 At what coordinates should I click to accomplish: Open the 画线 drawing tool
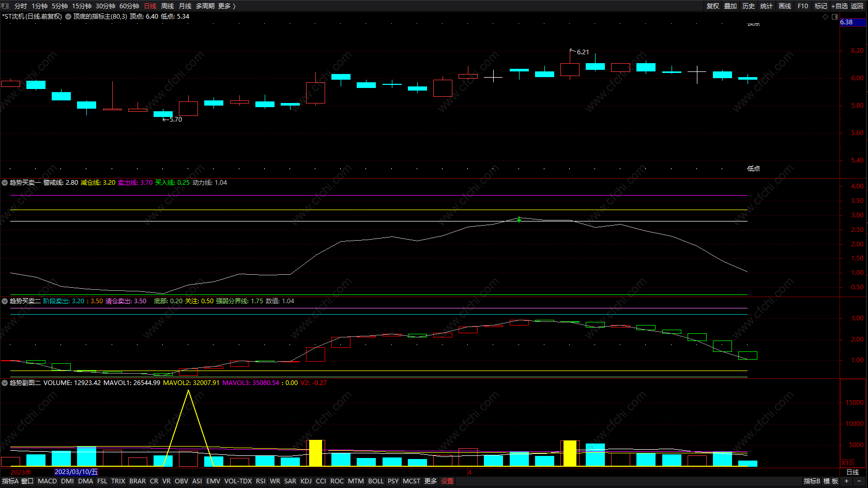(x=784, y=6)
